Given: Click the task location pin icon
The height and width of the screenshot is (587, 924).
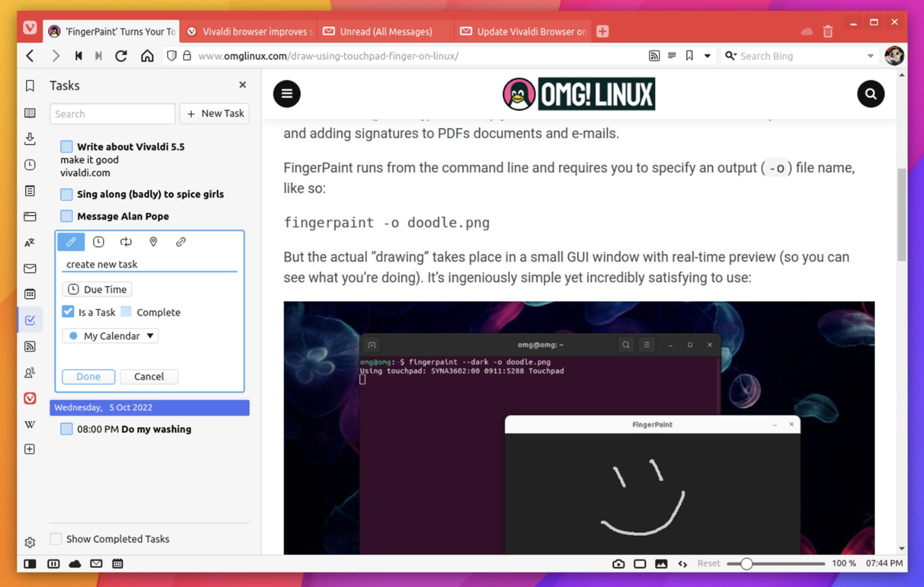Looking at the screenshot, I should click(153, 242).
